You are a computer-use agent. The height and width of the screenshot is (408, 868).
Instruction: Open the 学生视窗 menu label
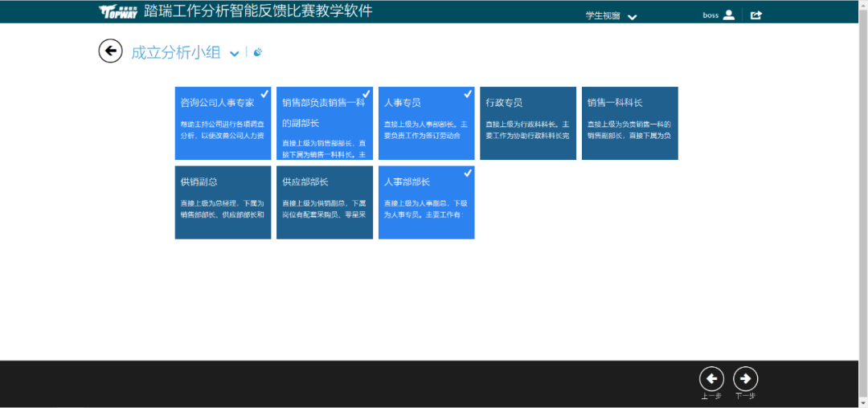pyautogui.click(x=603, y=16)
